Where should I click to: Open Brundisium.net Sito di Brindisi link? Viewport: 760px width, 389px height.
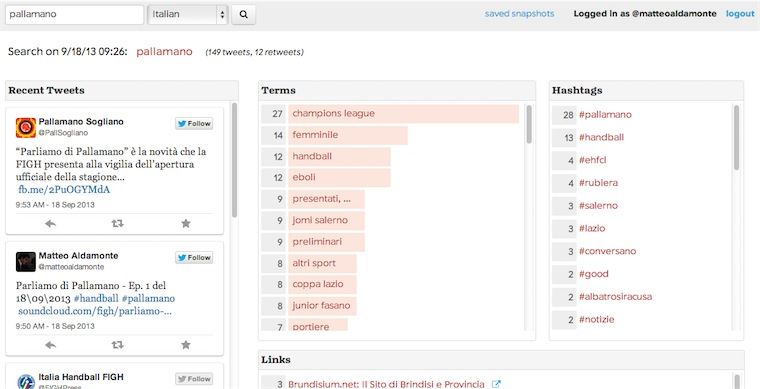click(386, 384)
